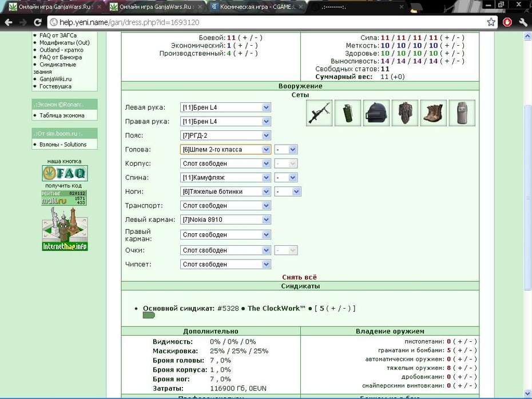532x399 pixels.
Task: Open the Гостевушка sidebar link
Action: pos(55,86)
